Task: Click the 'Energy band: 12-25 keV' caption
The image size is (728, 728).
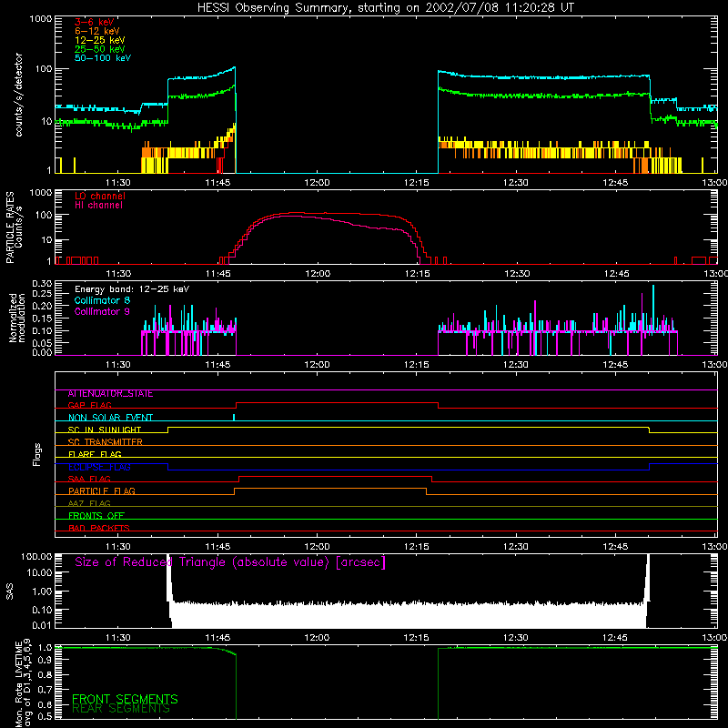Action: pos(132,289)
